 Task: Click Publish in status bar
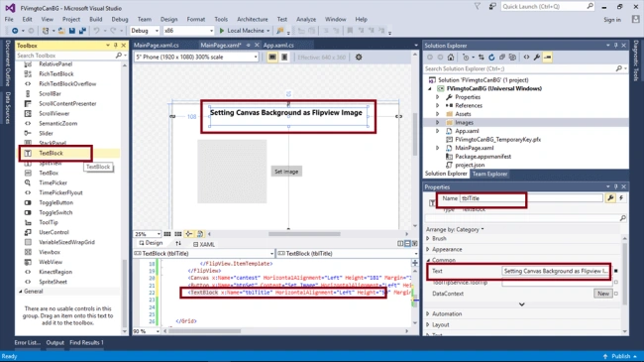click(x=621, y=356)
